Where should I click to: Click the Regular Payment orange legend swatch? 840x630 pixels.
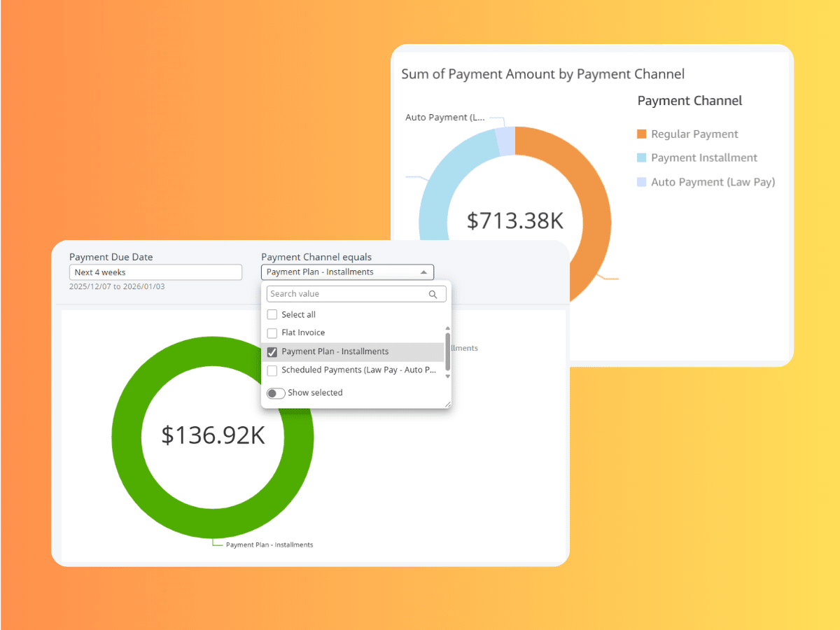pyautogui.click(x=642, y=134)
